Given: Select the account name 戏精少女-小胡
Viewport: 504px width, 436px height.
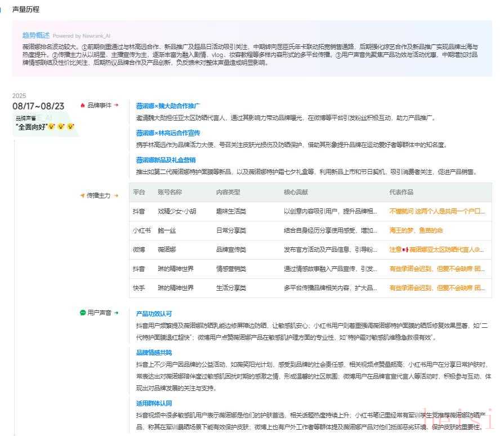Looking at the screenshot, I should pyautogui.click(x=177, y=211).
